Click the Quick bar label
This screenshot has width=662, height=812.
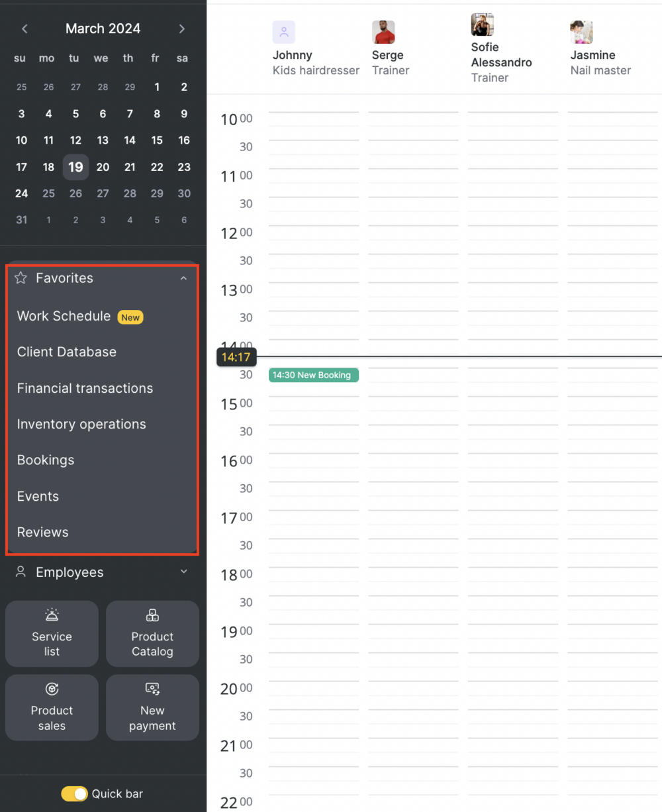tap(117, 793)
